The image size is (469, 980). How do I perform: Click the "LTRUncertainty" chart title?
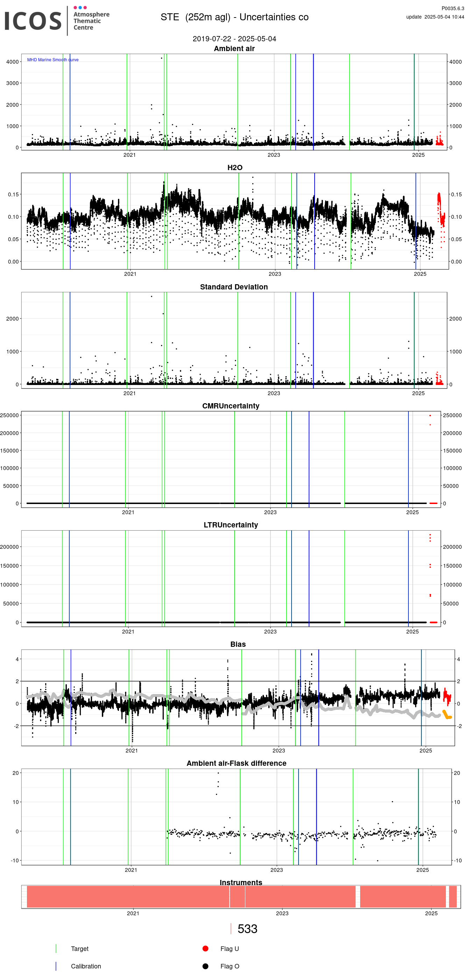pyautogui.click(x=231, y=525)
